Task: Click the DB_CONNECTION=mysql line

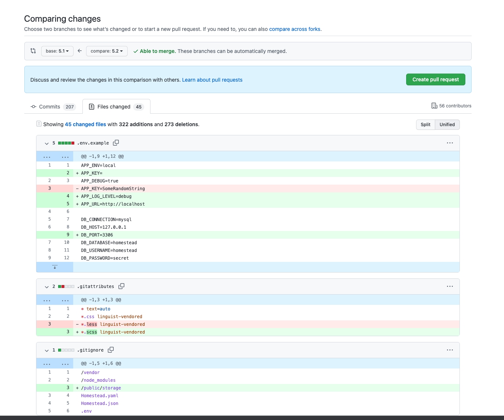Action: tap(248, 220)
